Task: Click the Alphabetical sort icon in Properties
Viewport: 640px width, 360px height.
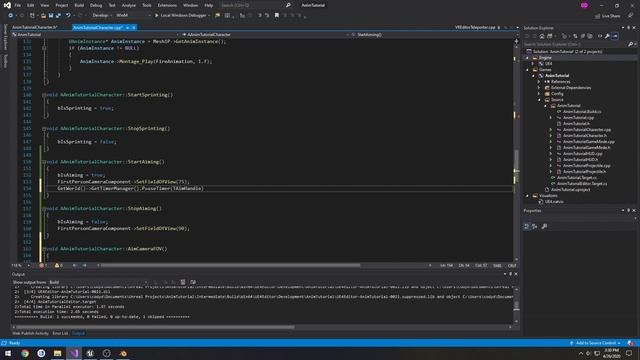Action: click(535, 226)
